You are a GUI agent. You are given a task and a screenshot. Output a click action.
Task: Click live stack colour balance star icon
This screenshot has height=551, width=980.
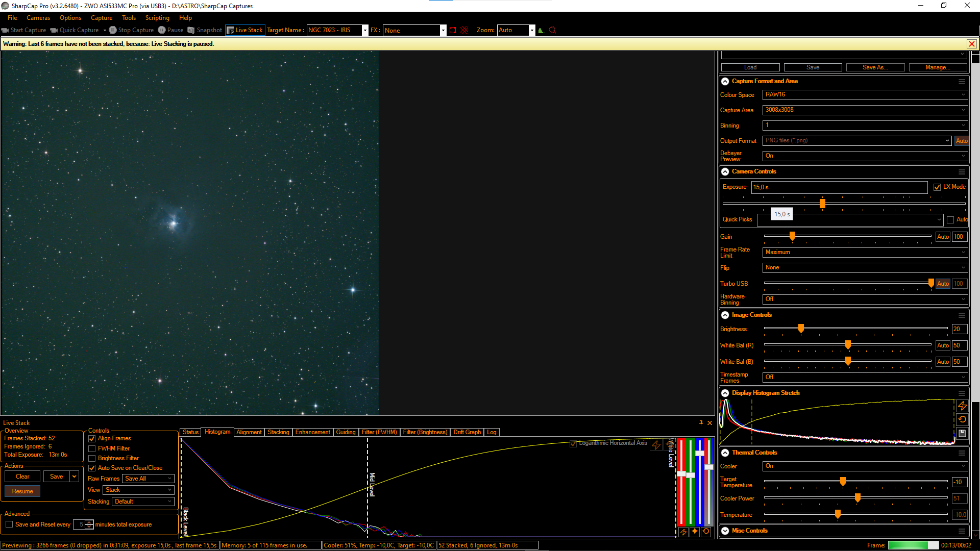click(x=695, y=532)
